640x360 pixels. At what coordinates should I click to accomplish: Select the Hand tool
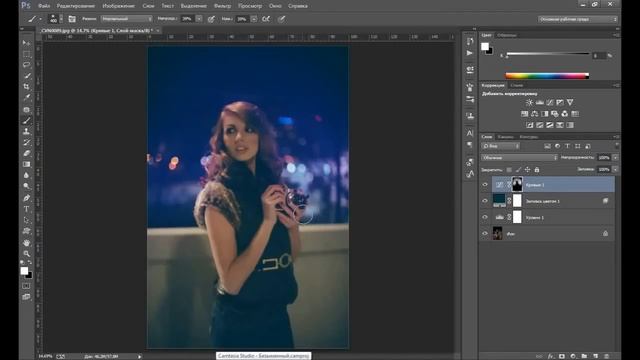27,242
